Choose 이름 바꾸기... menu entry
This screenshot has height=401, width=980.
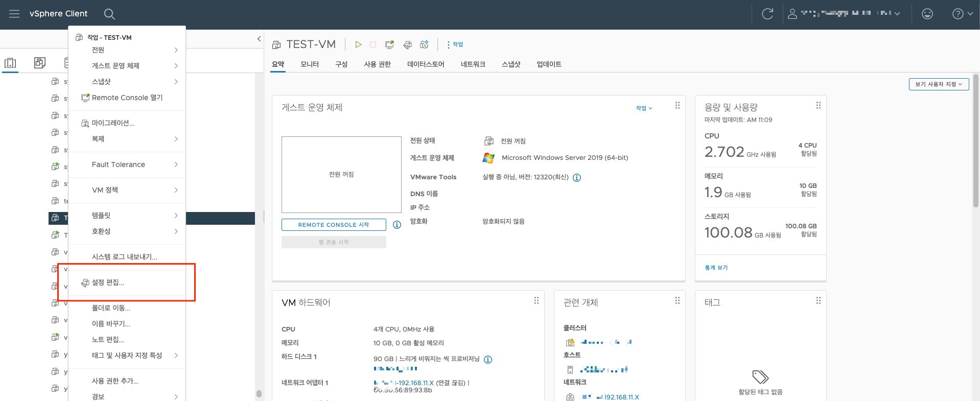(x=127, y=324)
